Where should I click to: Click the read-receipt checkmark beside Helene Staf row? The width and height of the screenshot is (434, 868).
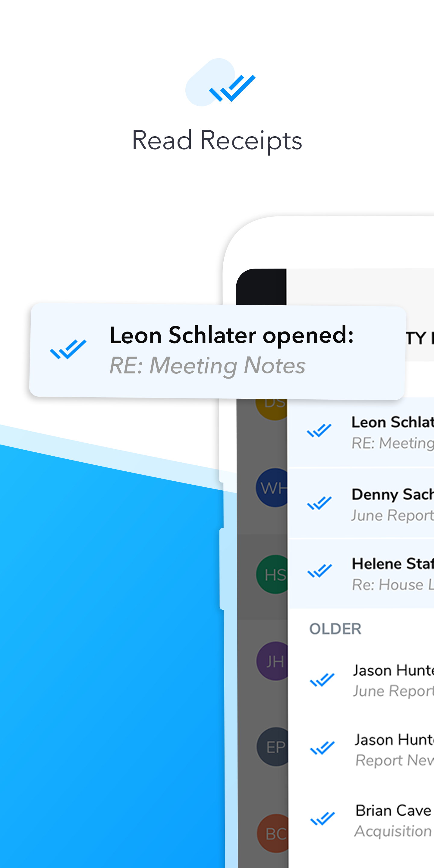(x=319, y=571)
